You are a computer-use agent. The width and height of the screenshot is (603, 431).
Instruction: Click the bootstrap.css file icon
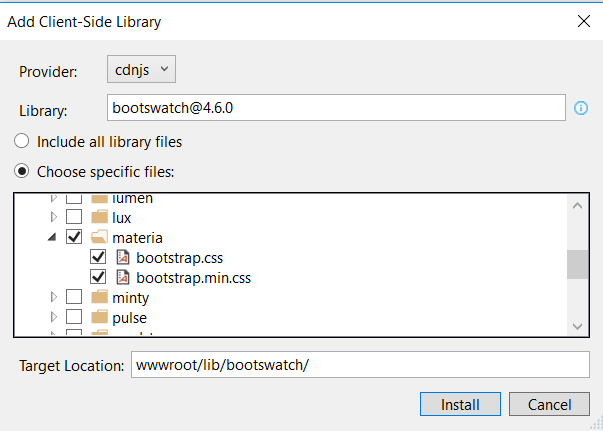[123, 257]
